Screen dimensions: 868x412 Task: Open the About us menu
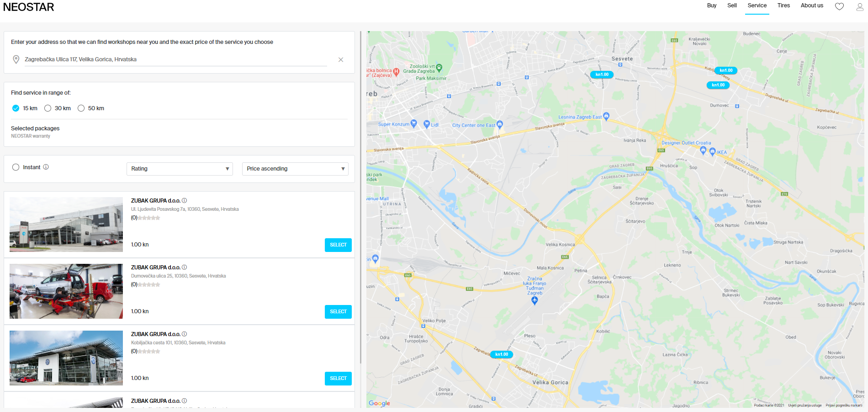812,5
